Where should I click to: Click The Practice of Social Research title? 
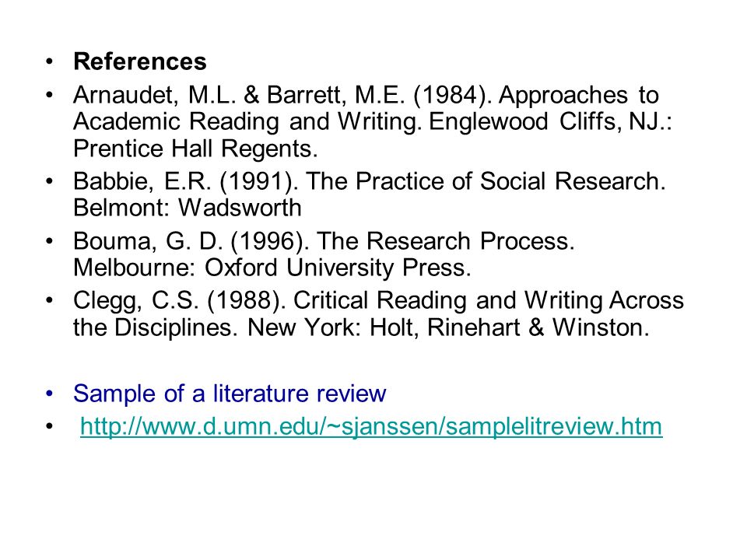pyautogui.click(x=486, y=181)
